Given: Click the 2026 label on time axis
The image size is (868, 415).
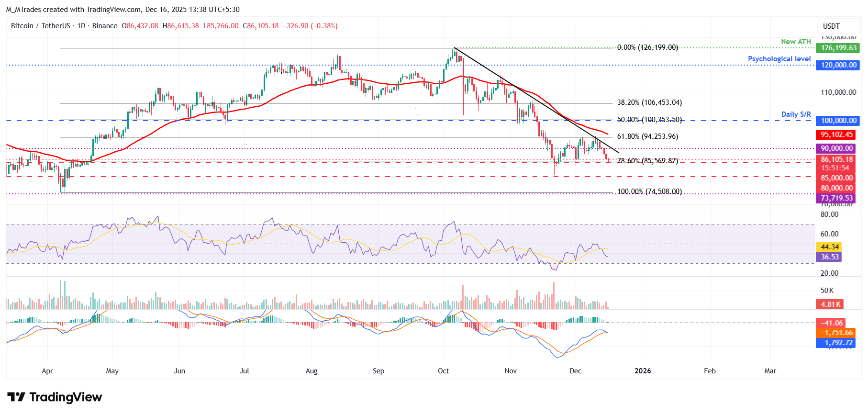Looking at the screenshot, I should coord(642,371).
